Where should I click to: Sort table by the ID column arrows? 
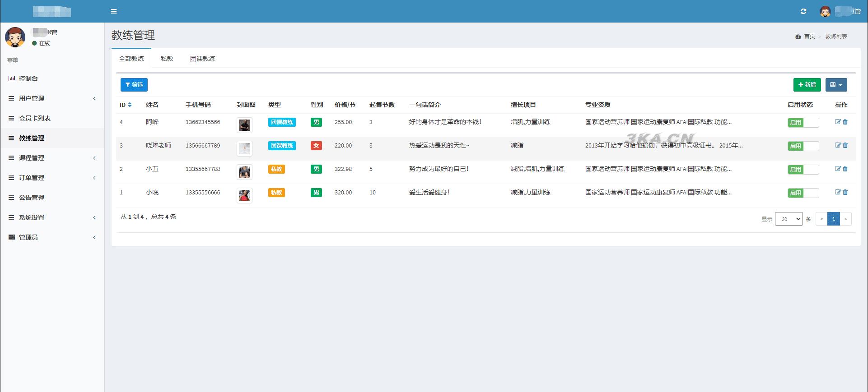tap(130, 105)
